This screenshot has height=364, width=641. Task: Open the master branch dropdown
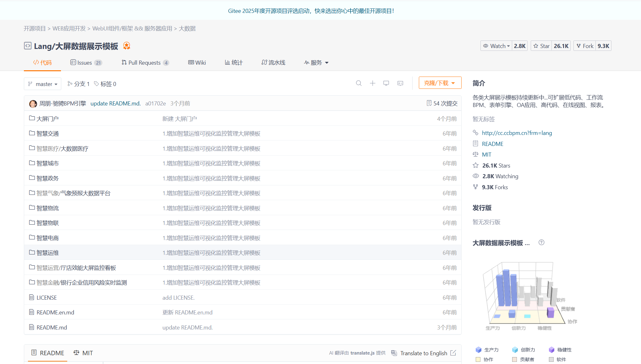coord(42,84)
